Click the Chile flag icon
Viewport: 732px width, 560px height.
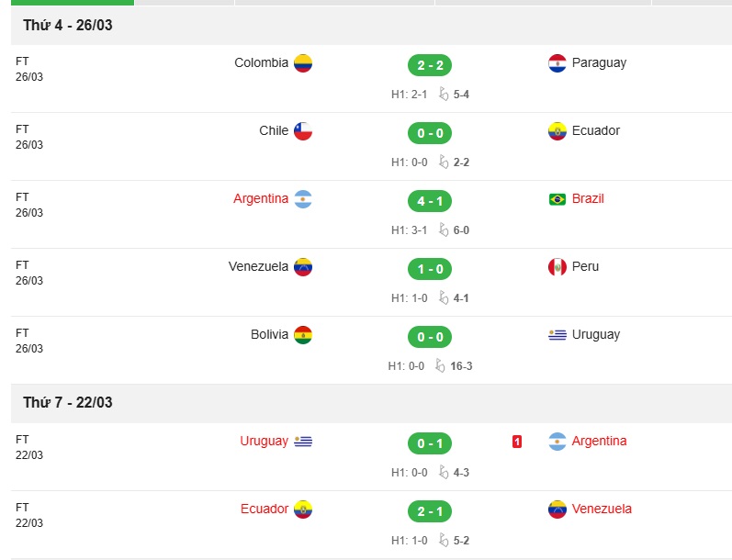point(303,131)
